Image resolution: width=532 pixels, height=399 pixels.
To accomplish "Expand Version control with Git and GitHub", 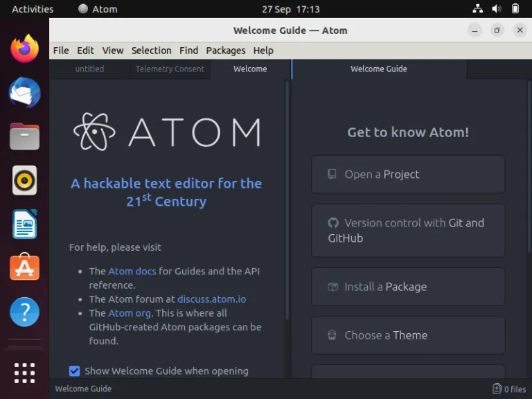I will coord(408,231).
